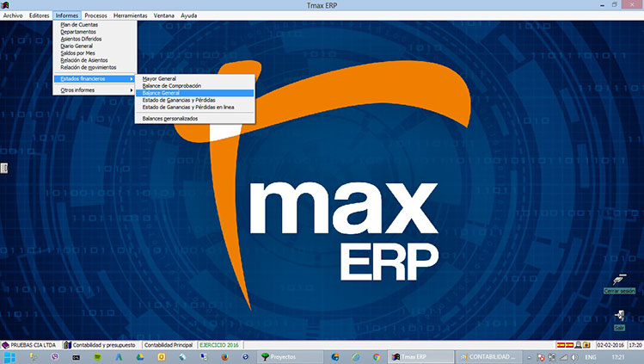Open the Windows Start button
The image size is (644, 364).
click(x=10, y=356)
